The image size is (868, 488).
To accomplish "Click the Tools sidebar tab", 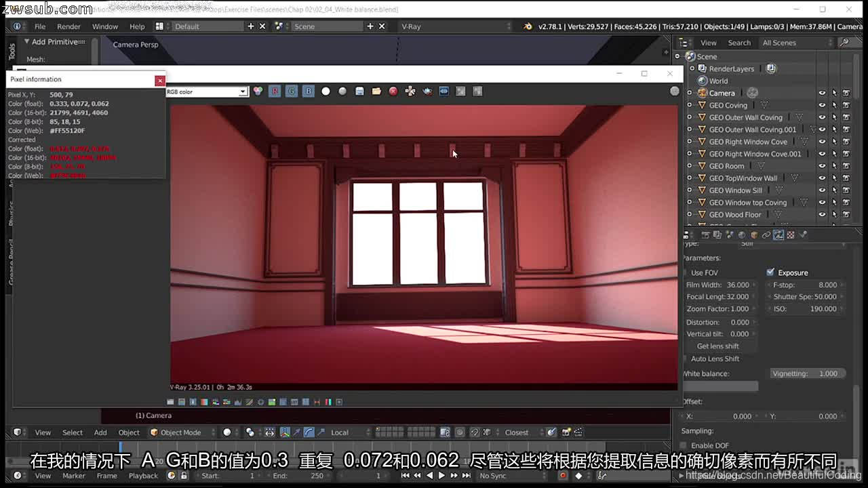I will [12, 52].
